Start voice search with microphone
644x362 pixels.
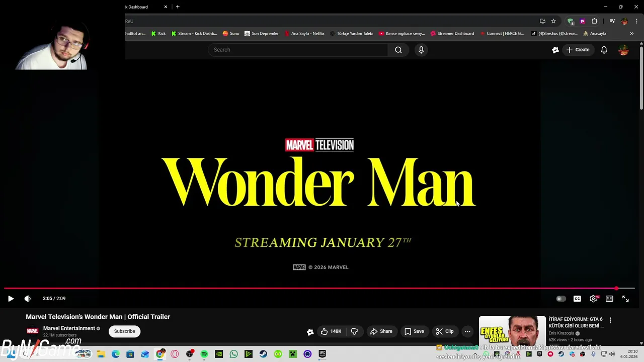coord(421,50)
